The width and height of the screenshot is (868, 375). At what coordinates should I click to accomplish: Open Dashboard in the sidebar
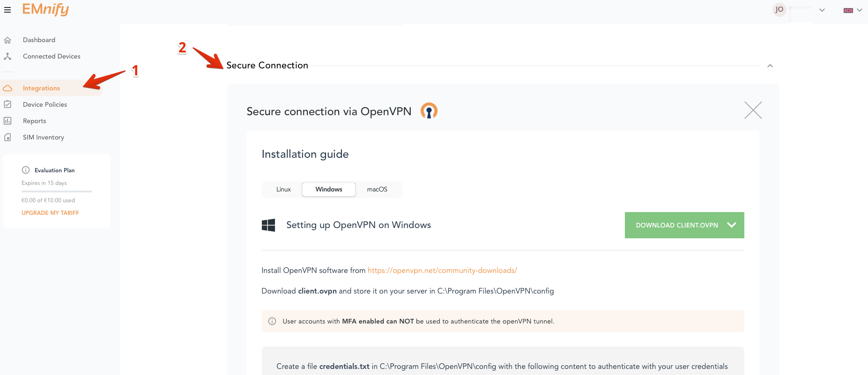coord(39,40)
